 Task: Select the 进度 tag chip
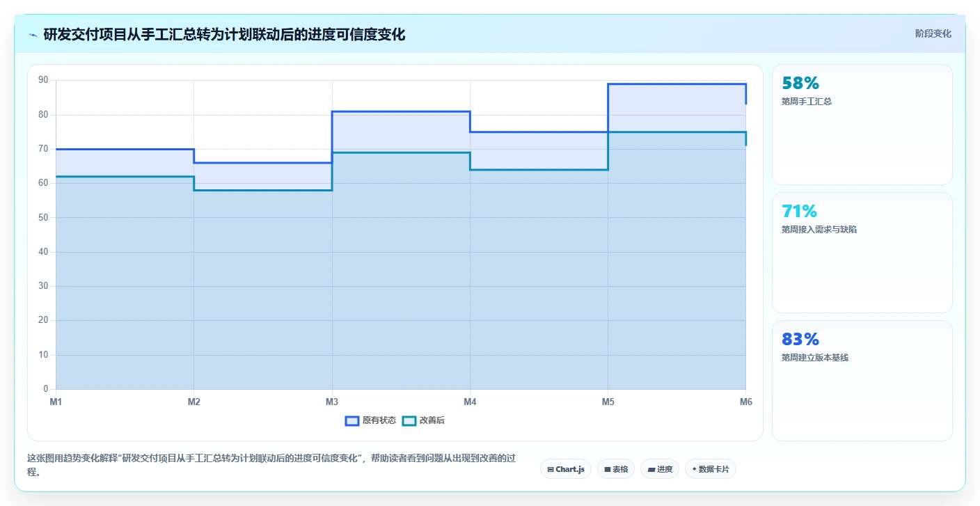coord(660,469)
